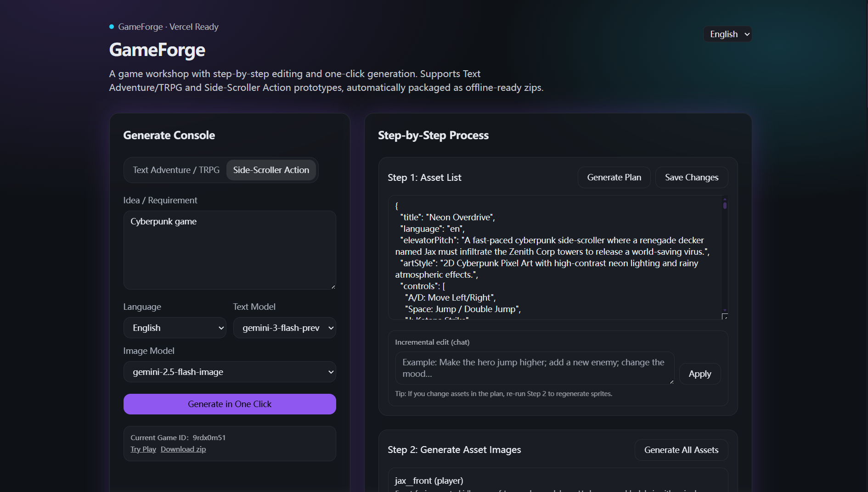Click the Save Changes button
868x492 pixels.
pyautogui.click(x=692, y=177)
